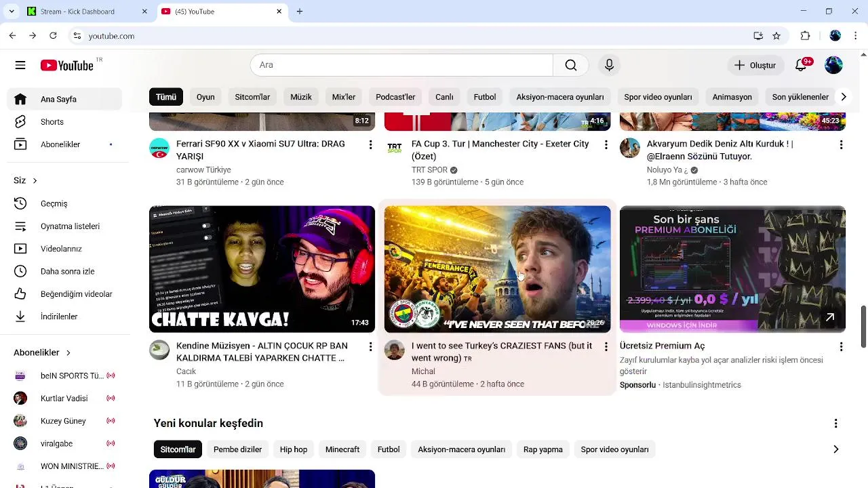Click the browser address bar
The height and width of the screenshot is (488, 868).
click(x=407, y=36)
